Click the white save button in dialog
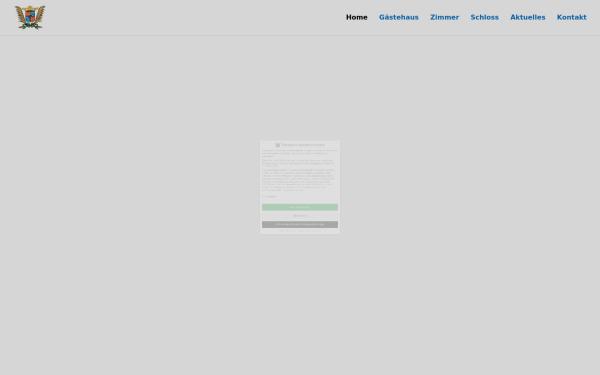 click(300, 216)
